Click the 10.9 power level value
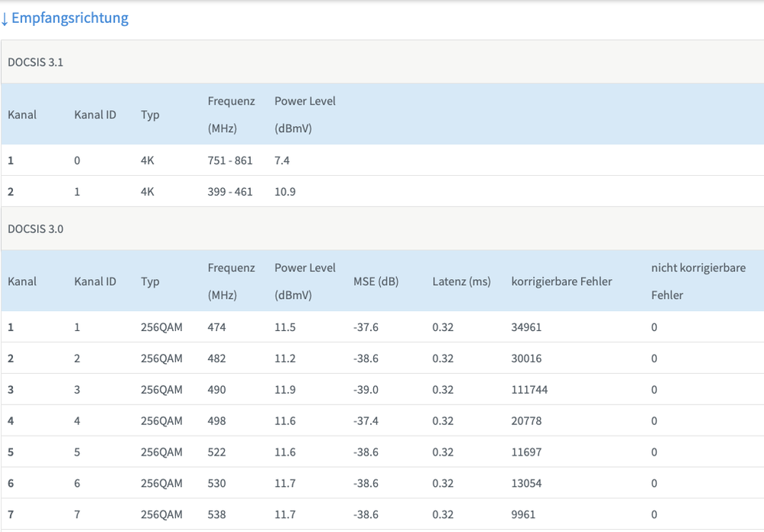 [x=285, y=192]
